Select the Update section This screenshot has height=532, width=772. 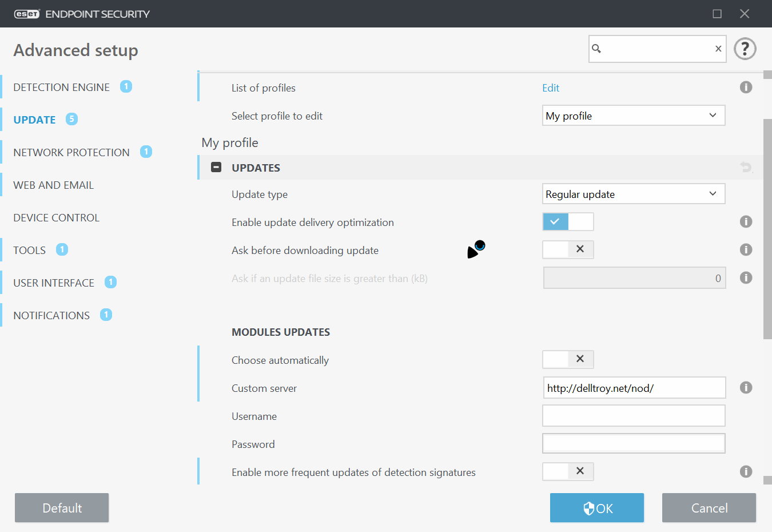[x=34, y=120]
